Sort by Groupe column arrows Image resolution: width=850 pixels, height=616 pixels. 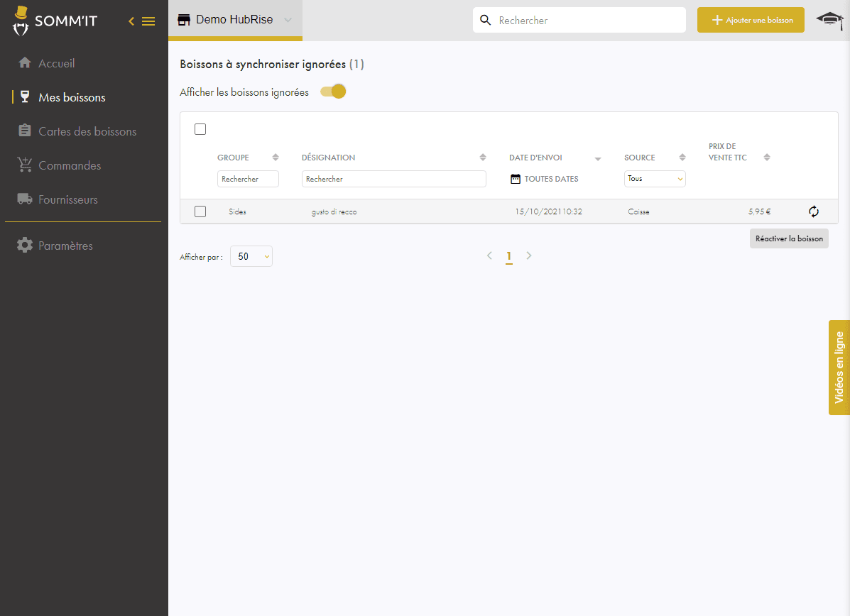pos(276,158)
